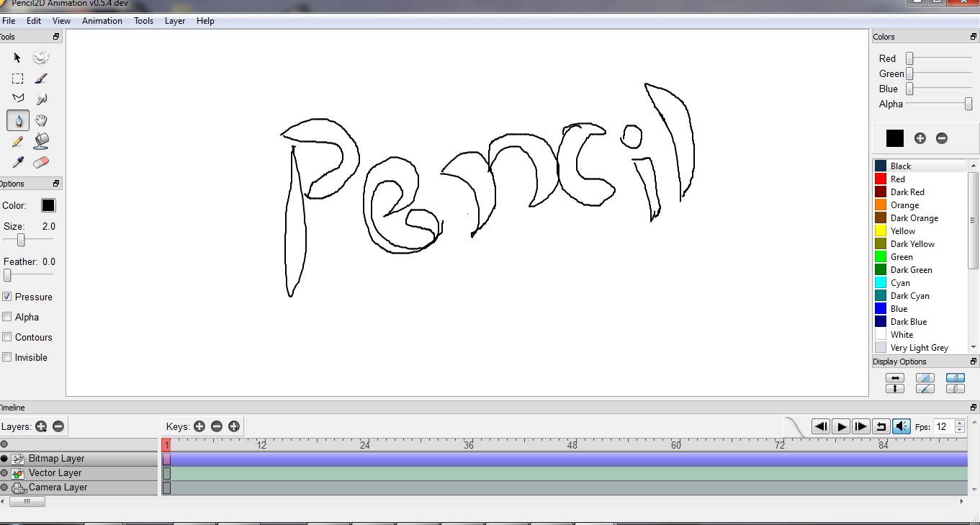The image size is (980, 525).
Task: Choose the dashed rectangle Select tool
Action: [x=18, y=78]
